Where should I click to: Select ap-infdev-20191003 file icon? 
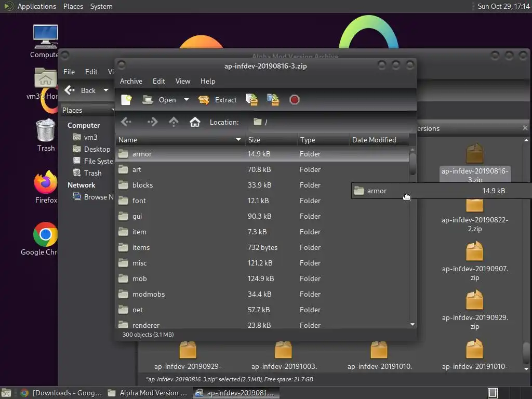tap(283, 350)
